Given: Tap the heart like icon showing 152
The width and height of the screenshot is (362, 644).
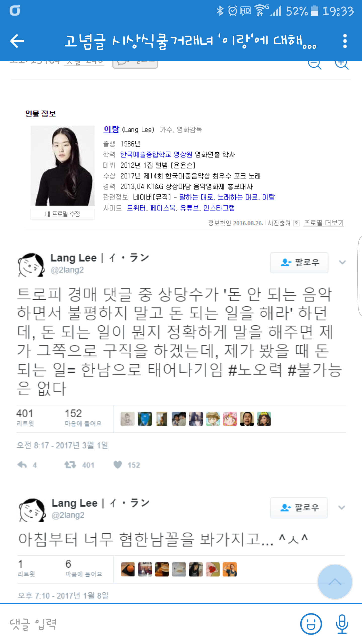Looking at the screenshot, I should pos(118,465).
